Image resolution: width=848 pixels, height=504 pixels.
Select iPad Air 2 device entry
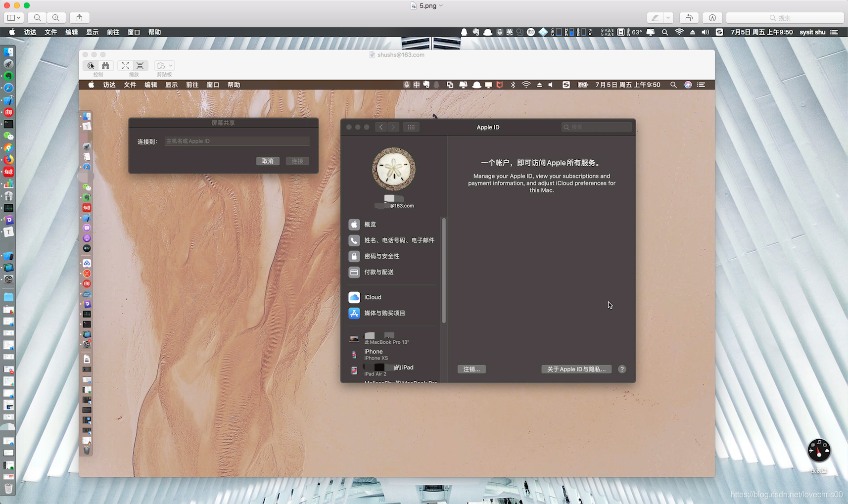[x=391, y=370]
